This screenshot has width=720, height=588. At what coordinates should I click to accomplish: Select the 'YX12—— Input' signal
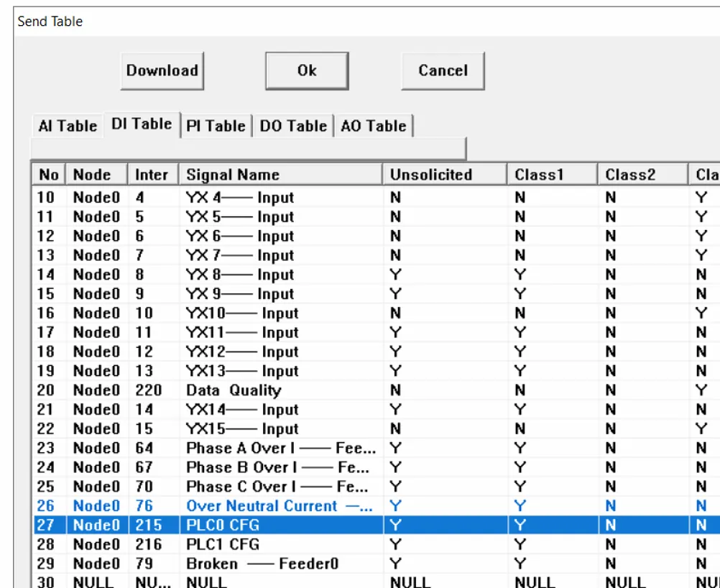click(x=242, y=352)
